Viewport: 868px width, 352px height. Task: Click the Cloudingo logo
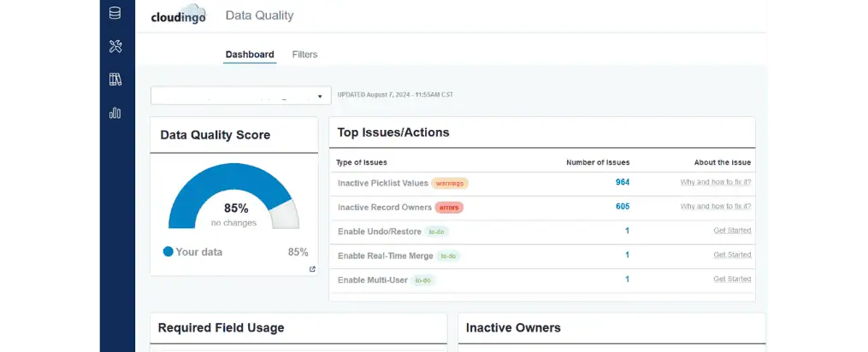[x=178, y=15]
